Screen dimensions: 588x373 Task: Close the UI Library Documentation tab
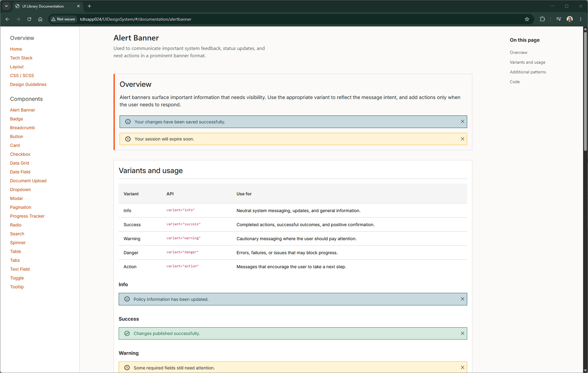tap(78, 6)
